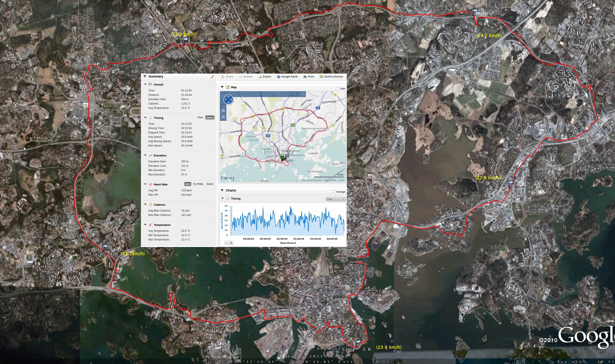Viewport: 615px width, 364px height.
Task: Click the Charts Timing clock icon
Action: (x=228, y=199)
